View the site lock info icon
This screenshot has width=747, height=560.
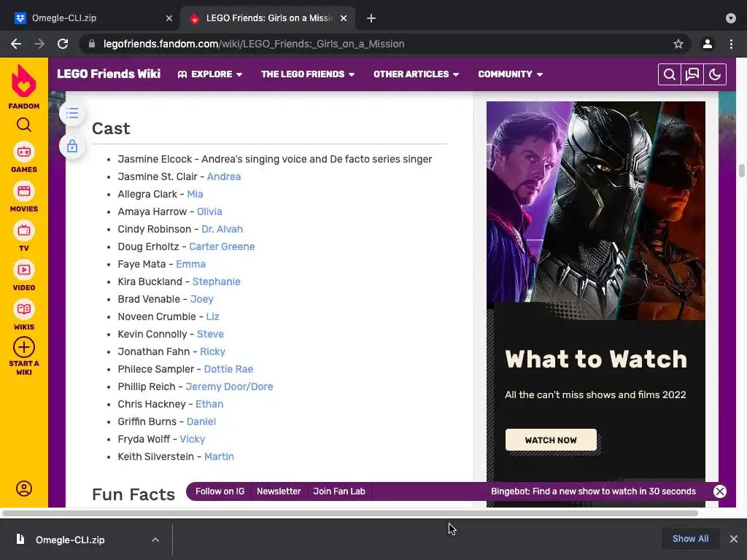[x=92, y=44]
